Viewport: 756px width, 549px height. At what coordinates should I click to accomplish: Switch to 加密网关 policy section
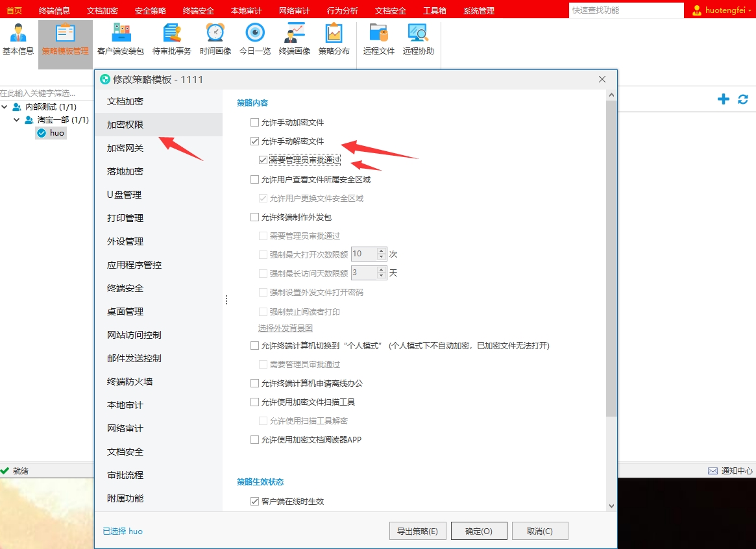[x=158, y=148]
